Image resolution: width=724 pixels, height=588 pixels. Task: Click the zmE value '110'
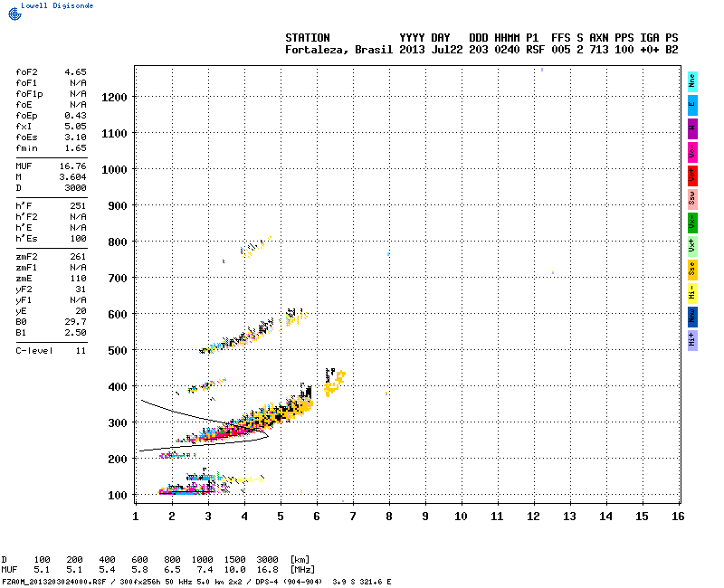[78, 279]
